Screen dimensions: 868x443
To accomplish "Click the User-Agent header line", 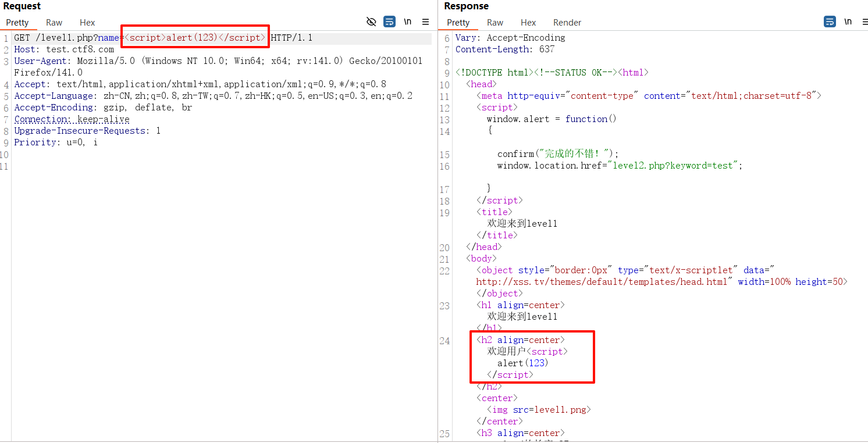I will 218,67.
